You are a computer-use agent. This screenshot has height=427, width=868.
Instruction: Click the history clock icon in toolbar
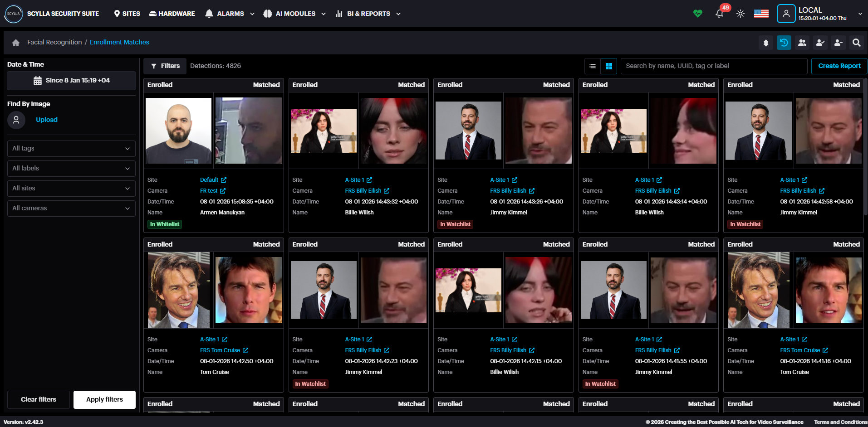784,43
